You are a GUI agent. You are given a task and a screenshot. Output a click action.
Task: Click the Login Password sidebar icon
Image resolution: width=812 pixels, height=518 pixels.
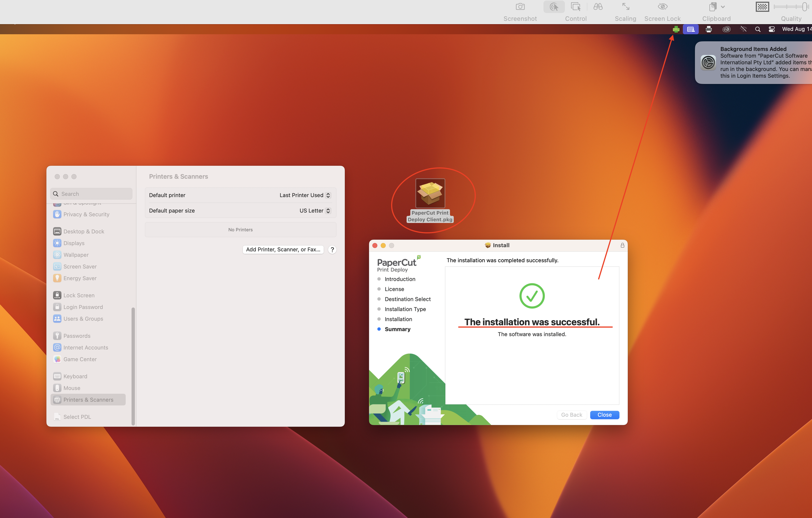[x=57, y=307]
